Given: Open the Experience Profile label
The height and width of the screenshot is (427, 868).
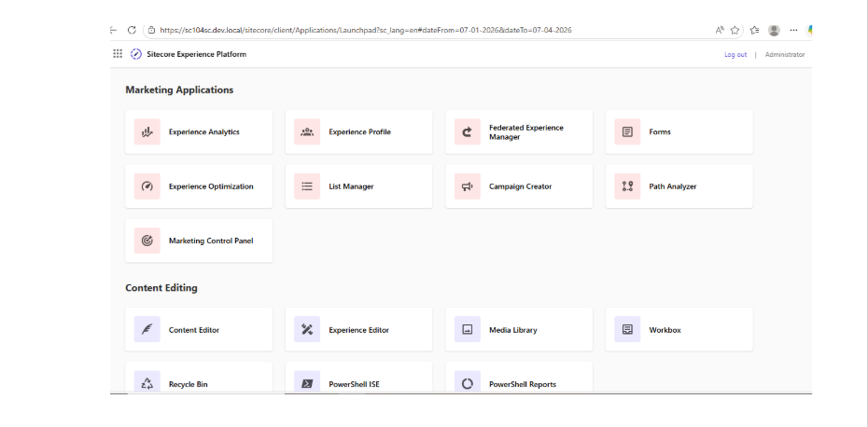Looking at the screenshot, I should pos(360,132).
